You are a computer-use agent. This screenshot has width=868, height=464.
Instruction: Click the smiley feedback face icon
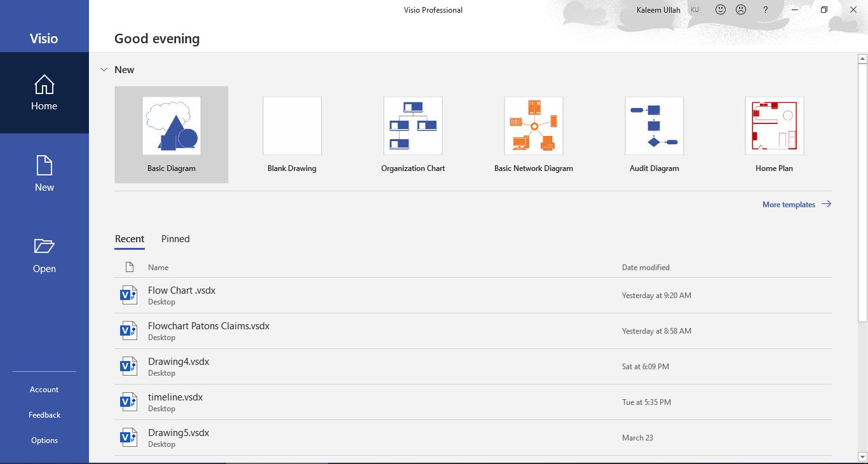click(x=719, y=10)
